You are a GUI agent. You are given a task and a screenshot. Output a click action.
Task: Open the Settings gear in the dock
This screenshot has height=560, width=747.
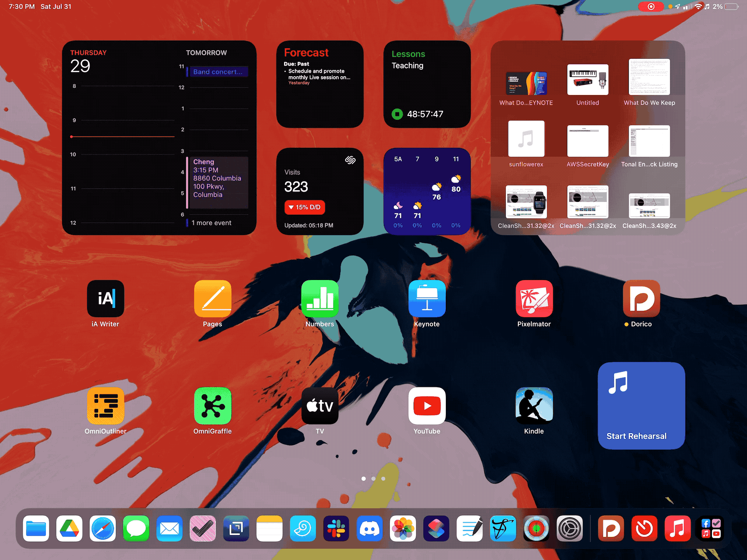(x=570, y=528)
